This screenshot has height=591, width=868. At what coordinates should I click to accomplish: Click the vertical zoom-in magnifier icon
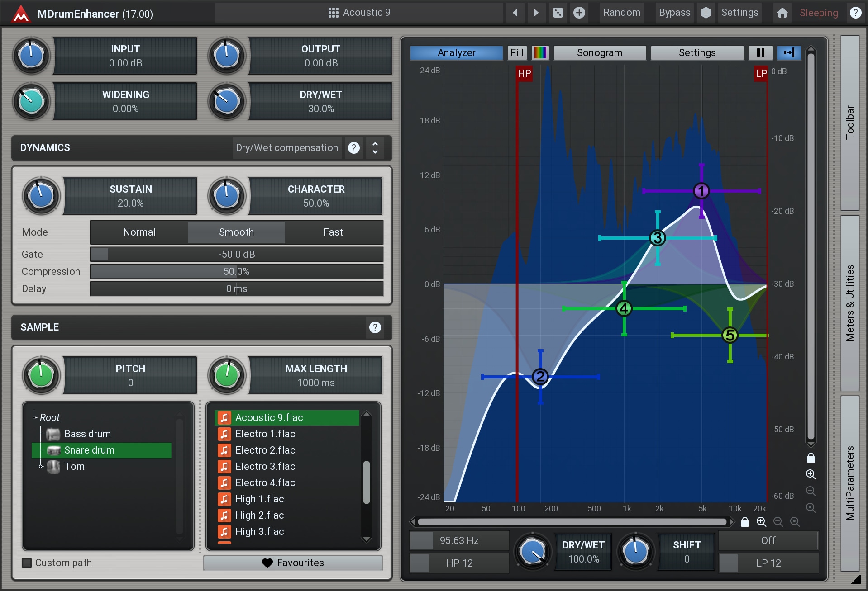(x=811, y=474)
